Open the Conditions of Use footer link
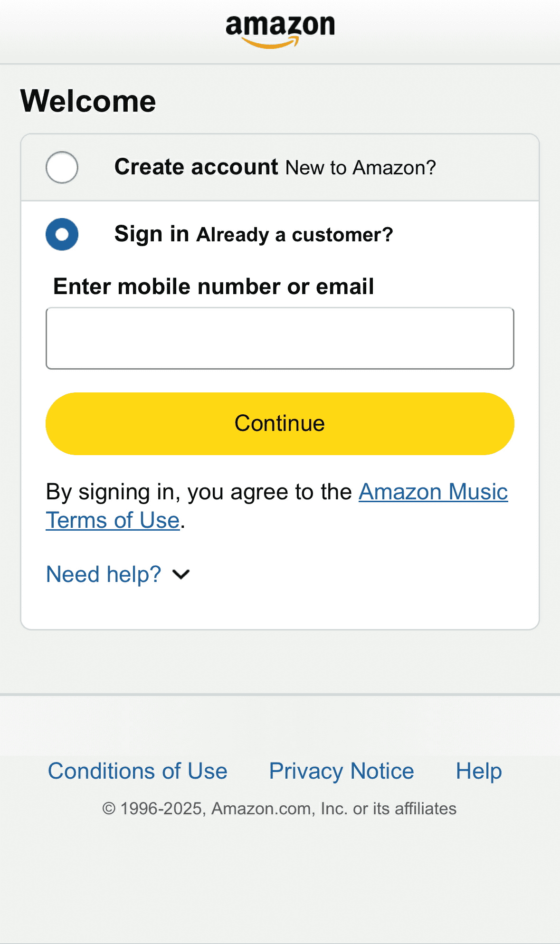The image size is (560, 944). click(x=137, y=771)
